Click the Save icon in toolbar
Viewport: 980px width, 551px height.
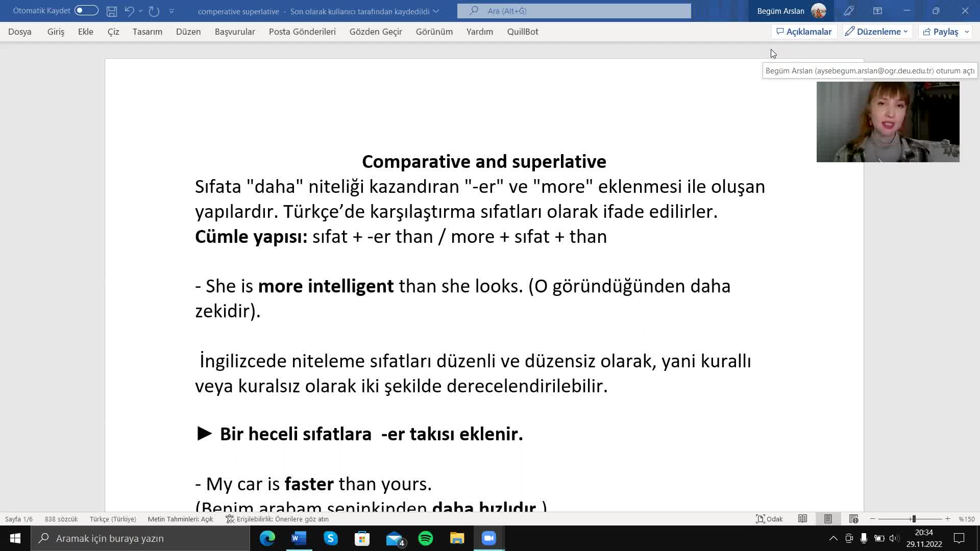pos(111,10)
